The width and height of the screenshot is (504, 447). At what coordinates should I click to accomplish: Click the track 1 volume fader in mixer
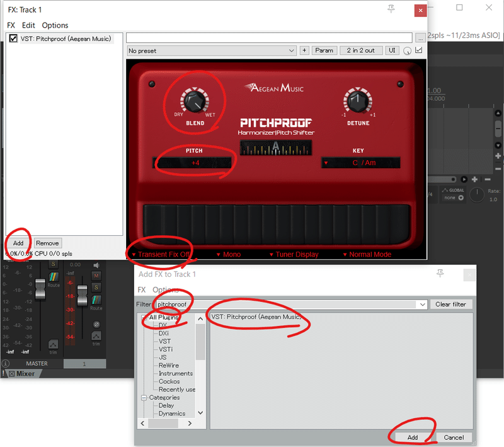83,295
